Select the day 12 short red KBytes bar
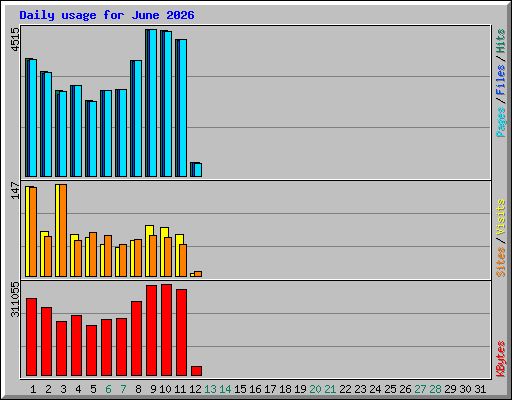 point(196,371)
